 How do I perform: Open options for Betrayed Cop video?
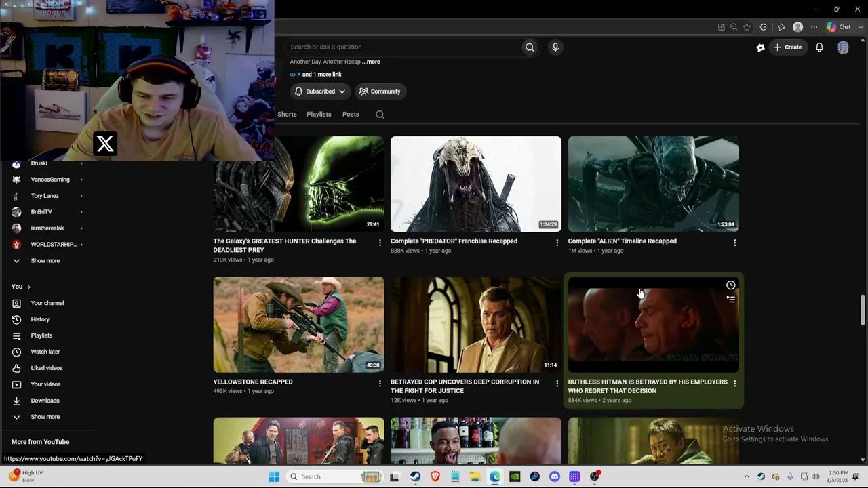point(557,384)
